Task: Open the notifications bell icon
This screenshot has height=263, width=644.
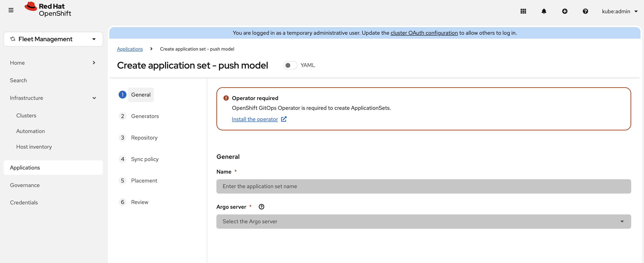Action: (x=544, y=11)
